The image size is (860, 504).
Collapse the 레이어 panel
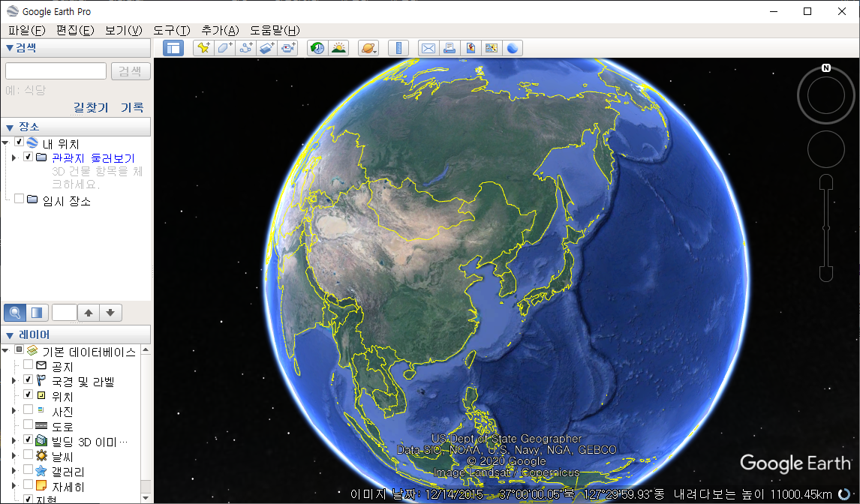pyautogui.click(x=9, y=336)
